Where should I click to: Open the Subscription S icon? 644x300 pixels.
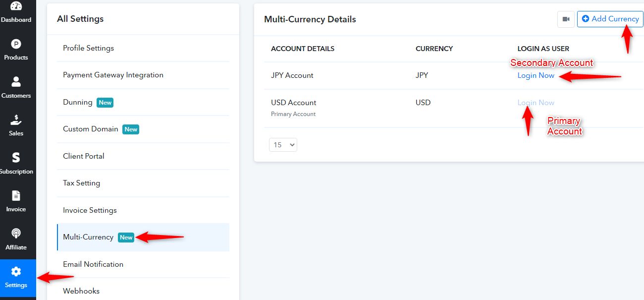[16, 158]
